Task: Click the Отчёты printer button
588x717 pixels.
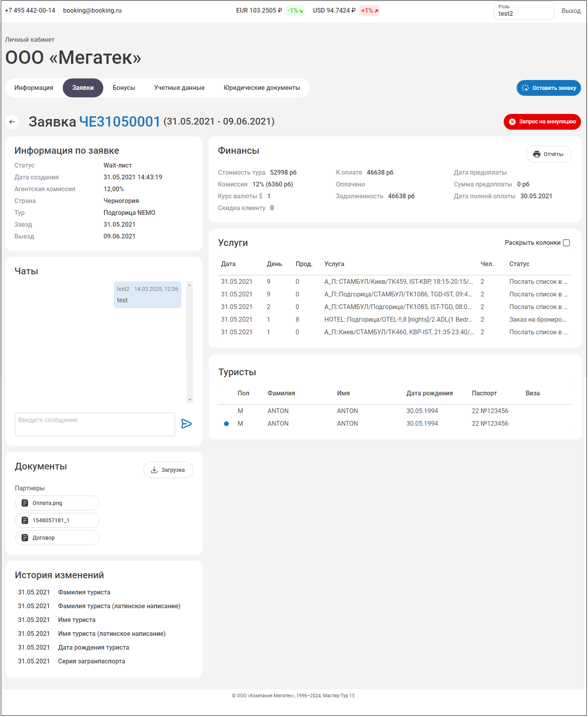Action: [x=548, y=154]
